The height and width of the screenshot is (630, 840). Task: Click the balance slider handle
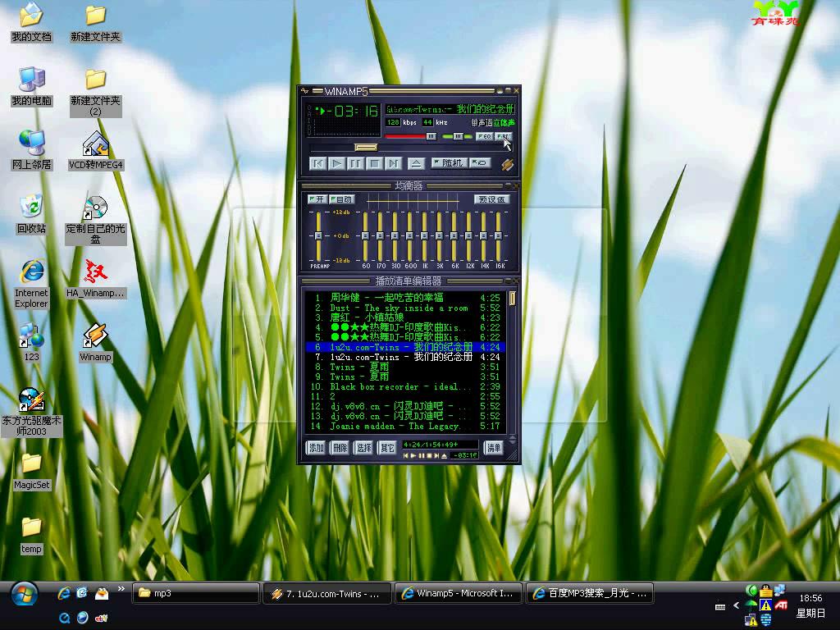(458, 137)
